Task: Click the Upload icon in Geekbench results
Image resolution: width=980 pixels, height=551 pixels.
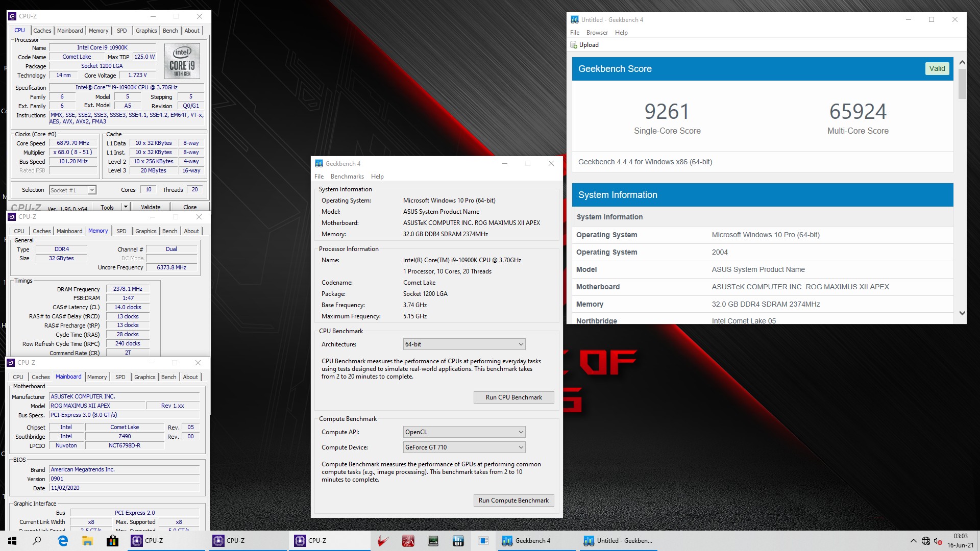Action: [574, 45]
